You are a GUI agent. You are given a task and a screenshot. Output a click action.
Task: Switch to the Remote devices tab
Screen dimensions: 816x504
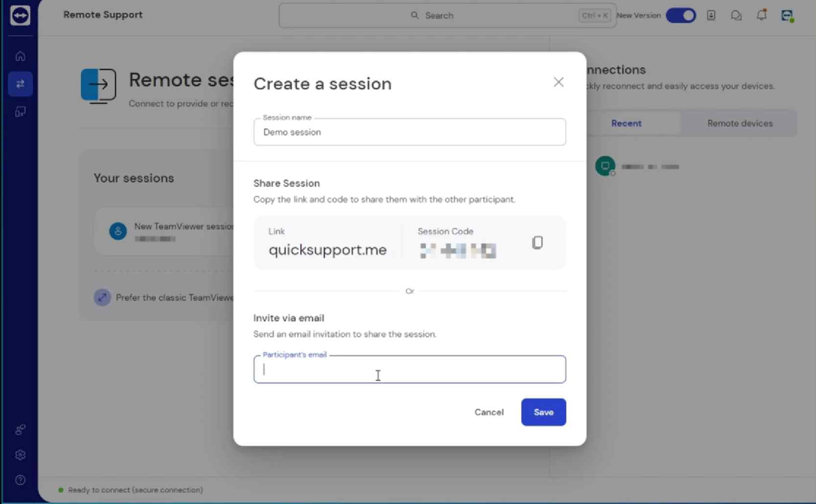739,123
